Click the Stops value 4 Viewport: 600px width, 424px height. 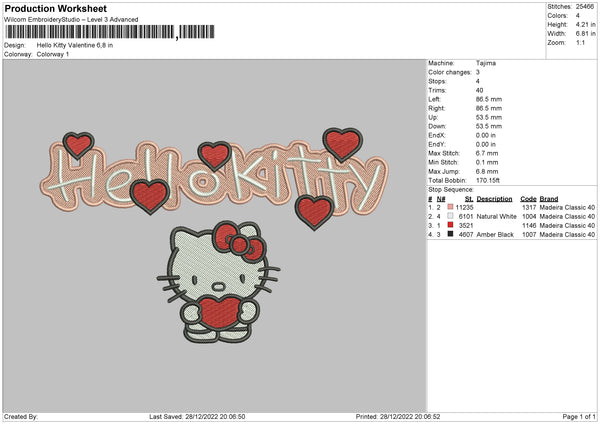coord(478,81)
